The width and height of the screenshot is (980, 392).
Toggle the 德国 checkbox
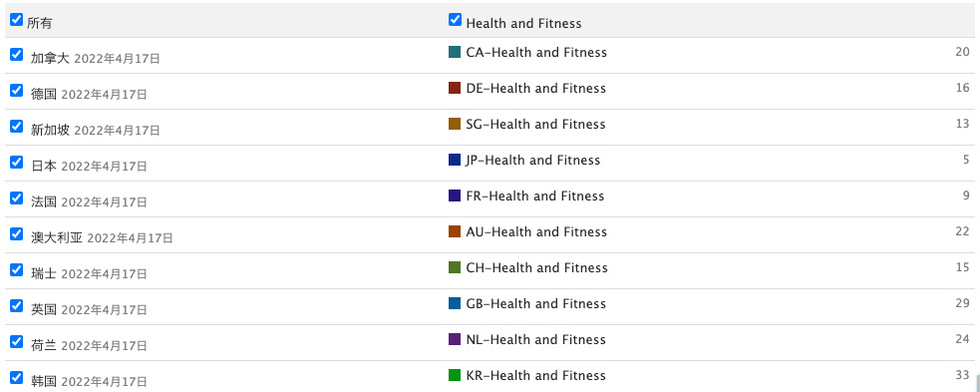click(x=17, y=90)
